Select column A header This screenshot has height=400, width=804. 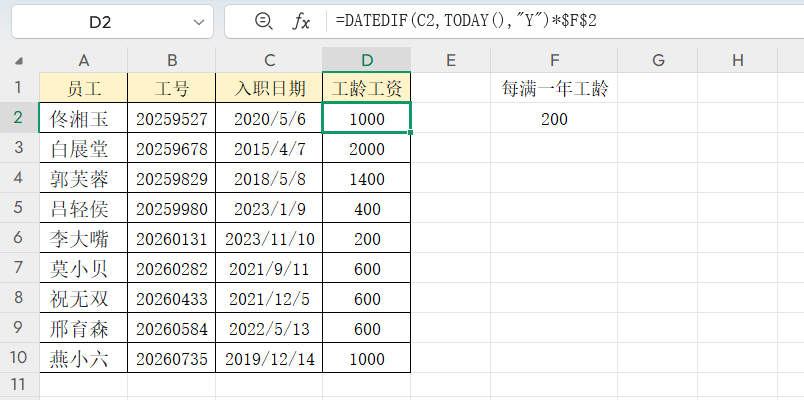coord(83,61)
